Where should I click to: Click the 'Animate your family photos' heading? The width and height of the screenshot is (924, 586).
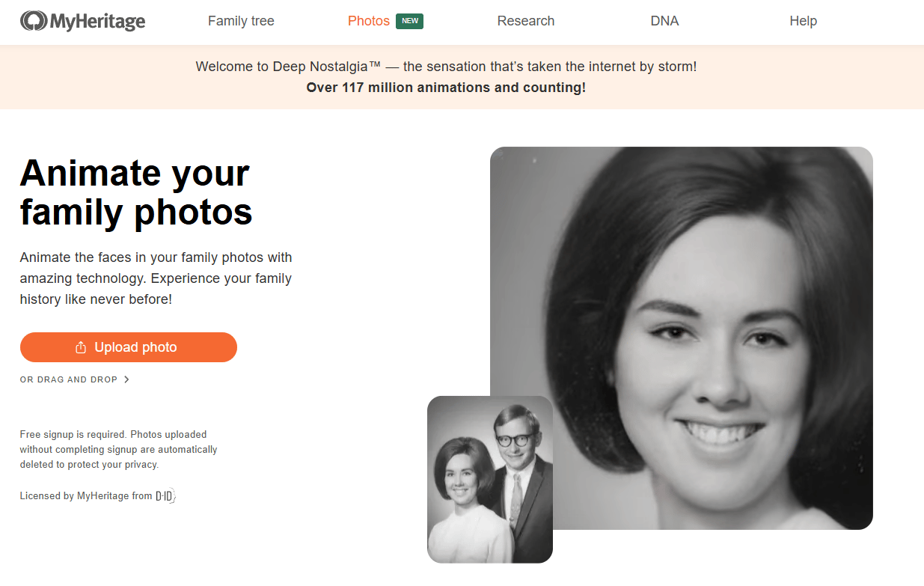point(136,192)
